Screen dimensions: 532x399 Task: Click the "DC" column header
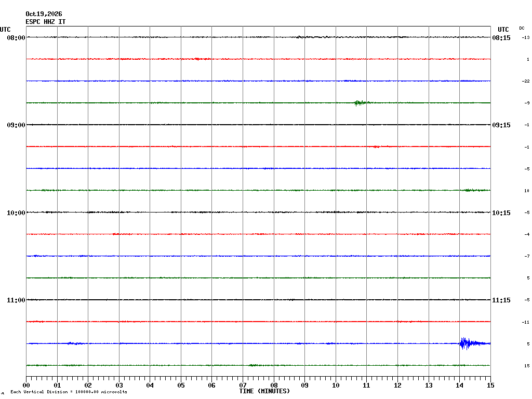pyautogui.click(x=522, y=28)
